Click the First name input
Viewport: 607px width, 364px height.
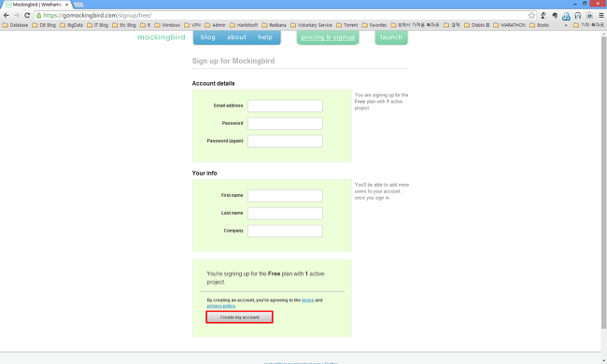[285, 196]
